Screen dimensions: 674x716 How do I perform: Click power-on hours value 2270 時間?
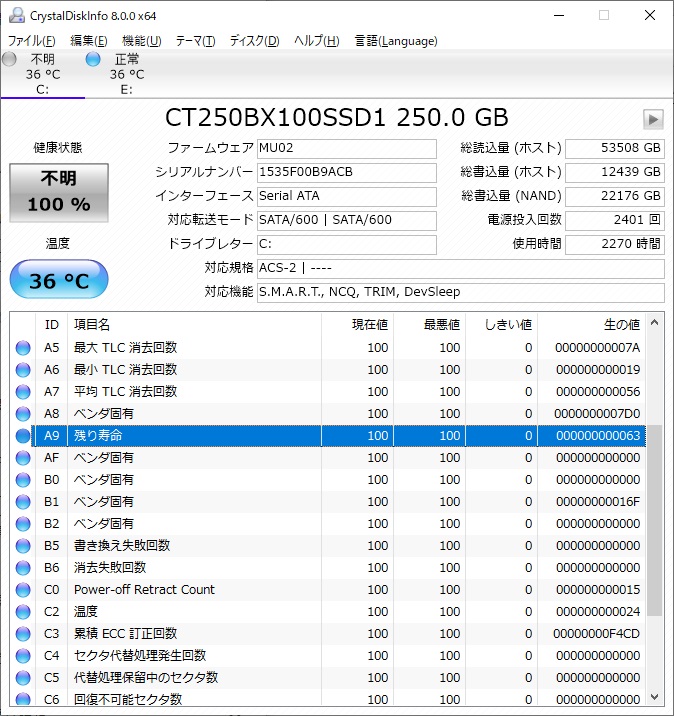pos(615,244)
